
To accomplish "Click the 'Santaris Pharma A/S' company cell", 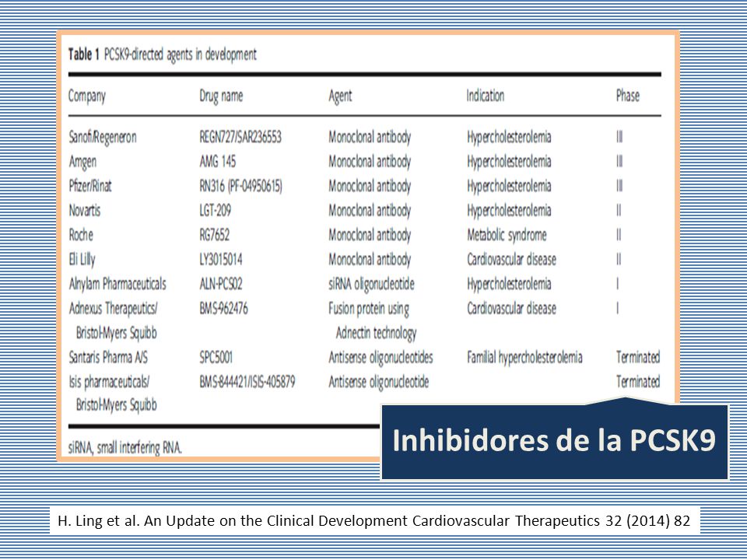I will point(108,358).
